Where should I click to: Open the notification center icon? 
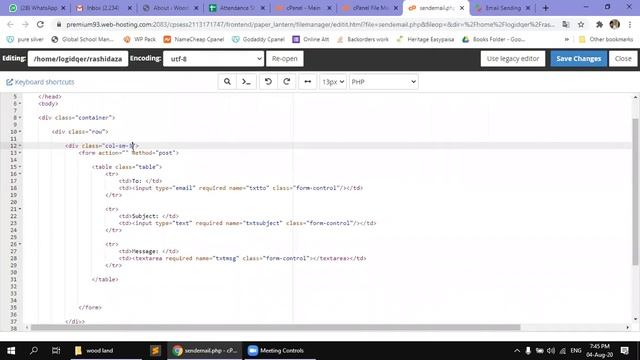(624, 351)
